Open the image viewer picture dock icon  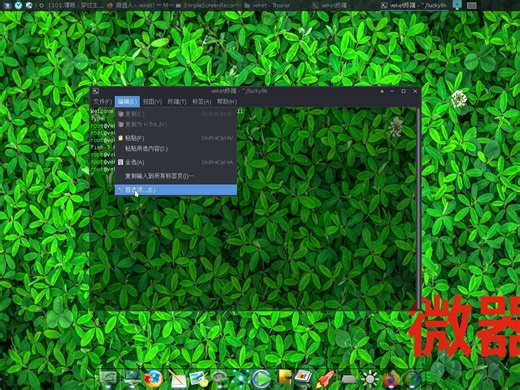point(199,379)
